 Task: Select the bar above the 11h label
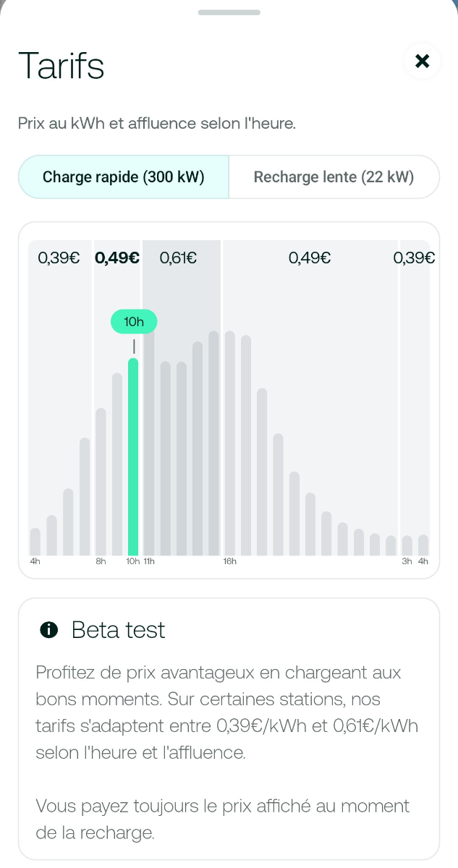(x=149, y=448)
